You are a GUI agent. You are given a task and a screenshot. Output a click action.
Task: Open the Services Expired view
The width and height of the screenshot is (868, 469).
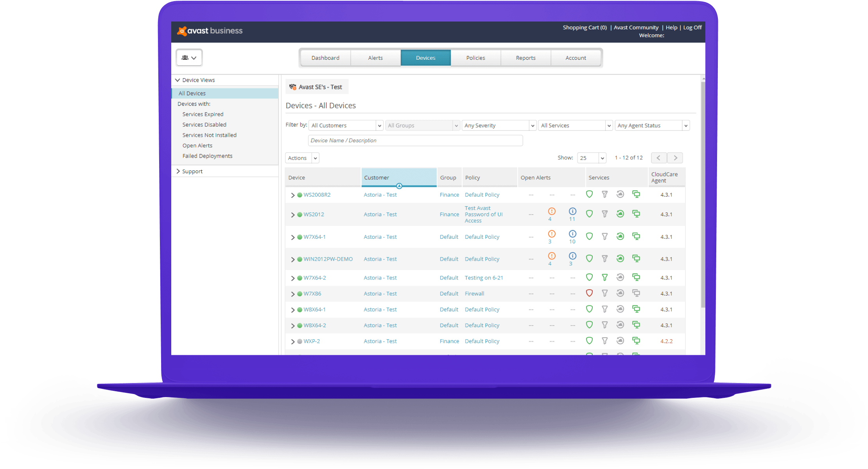tap(203, 114)
